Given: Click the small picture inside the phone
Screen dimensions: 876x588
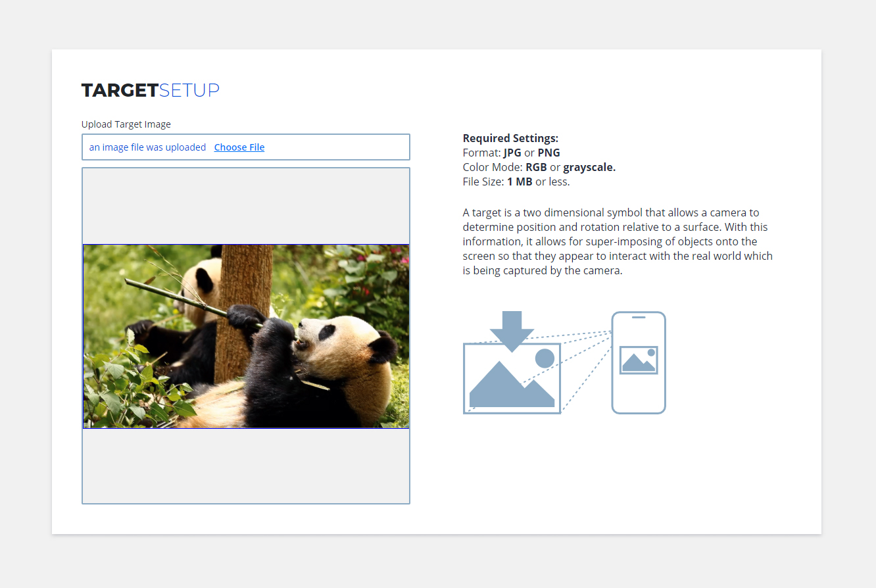Looking at the screenshot, I should click(x=639, y=360).
